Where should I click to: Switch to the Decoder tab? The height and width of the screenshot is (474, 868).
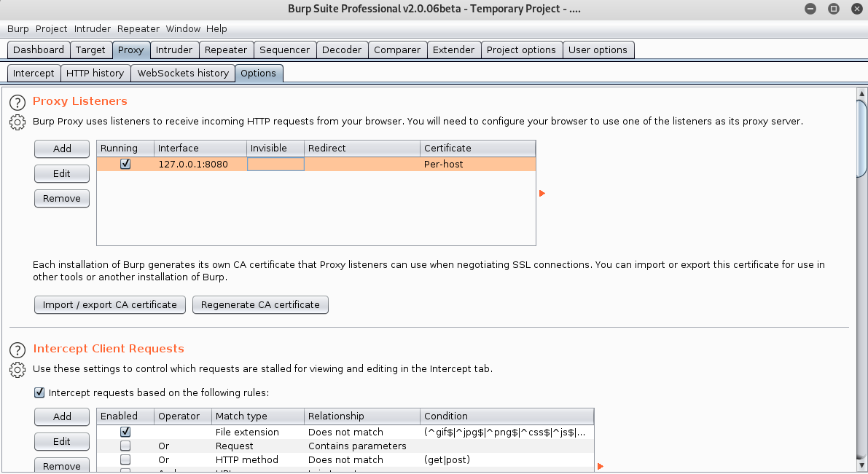tap(342, 50)
